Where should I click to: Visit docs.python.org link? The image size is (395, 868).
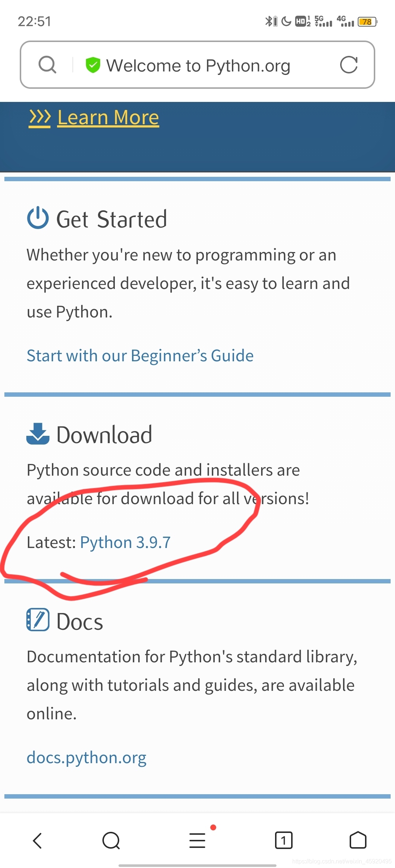pos(86,758)
